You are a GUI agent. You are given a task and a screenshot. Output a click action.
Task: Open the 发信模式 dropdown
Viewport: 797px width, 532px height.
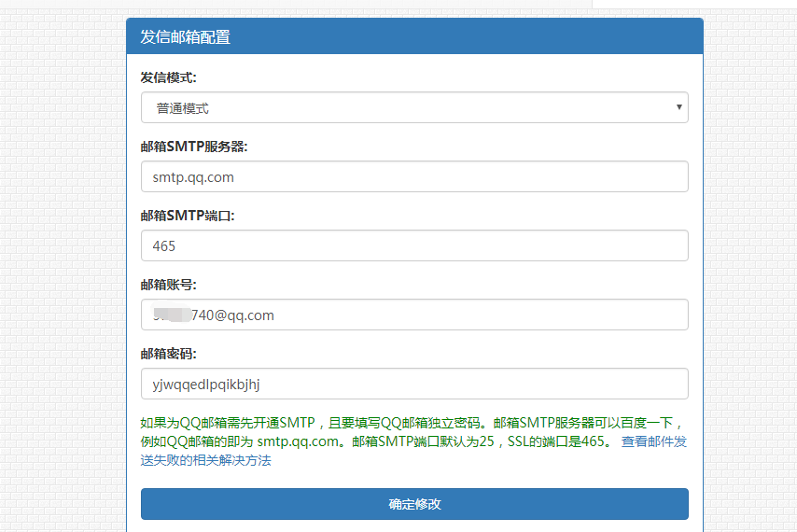coord(414,107)
